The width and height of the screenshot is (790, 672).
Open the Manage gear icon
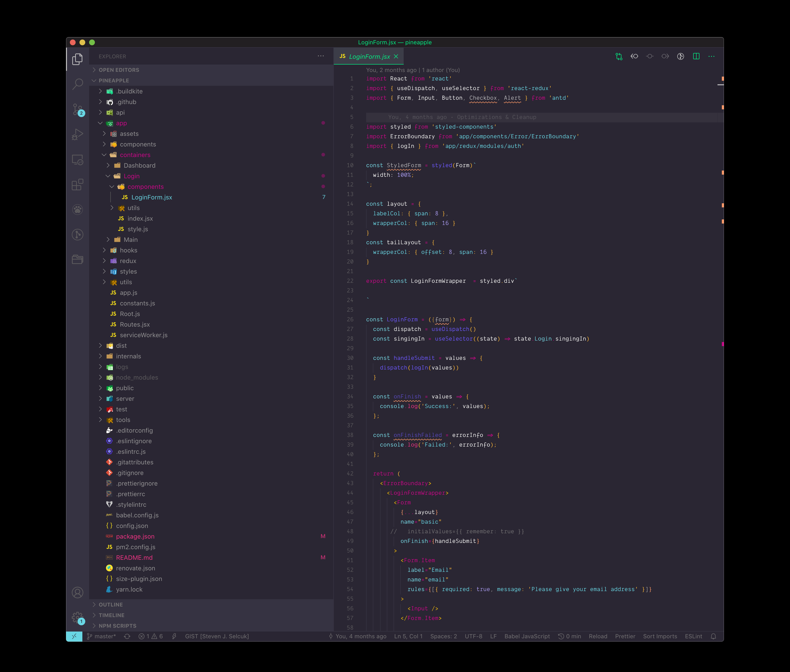coord(78,617)
